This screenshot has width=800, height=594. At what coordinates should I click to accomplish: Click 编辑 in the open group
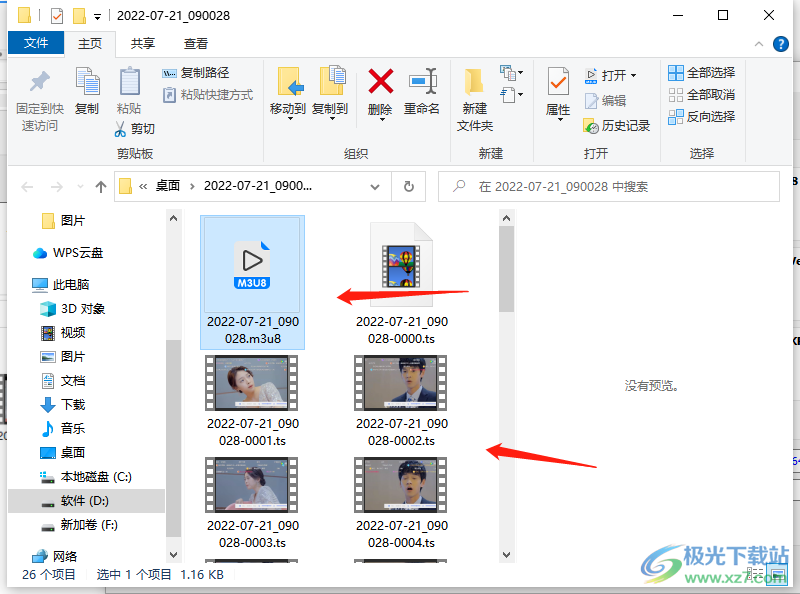[x=605, y=101]
